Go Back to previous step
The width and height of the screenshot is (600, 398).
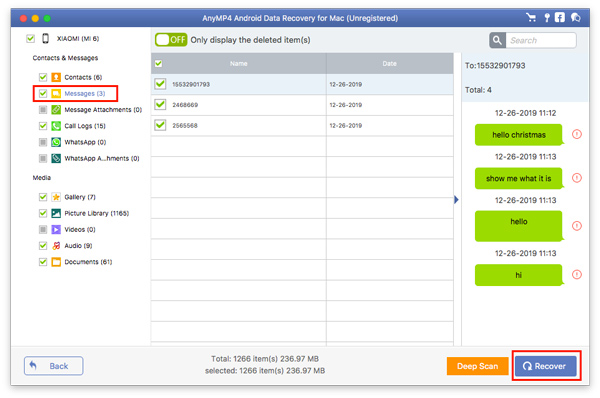click(54, 366)
